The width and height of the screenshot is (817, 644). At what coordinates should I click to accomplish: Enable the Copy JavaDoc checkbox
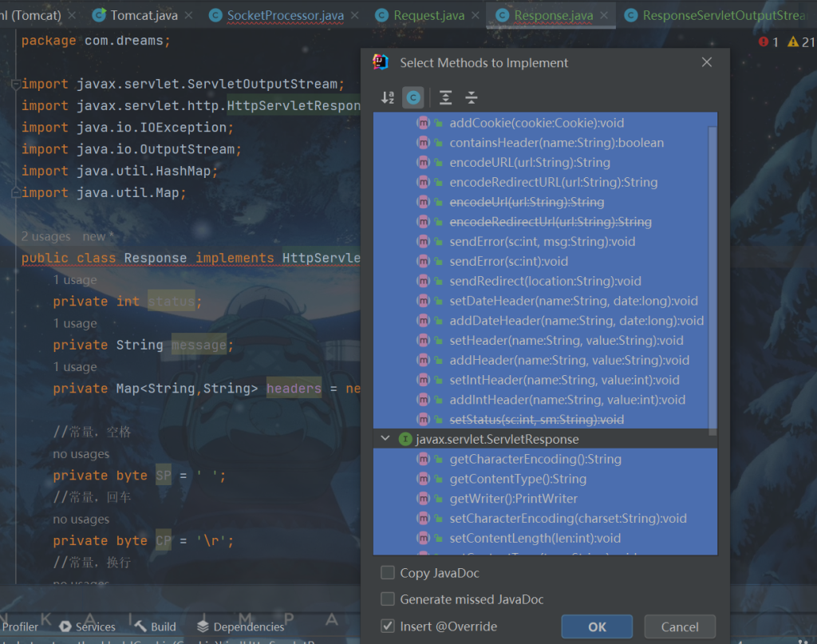point(388,573)
